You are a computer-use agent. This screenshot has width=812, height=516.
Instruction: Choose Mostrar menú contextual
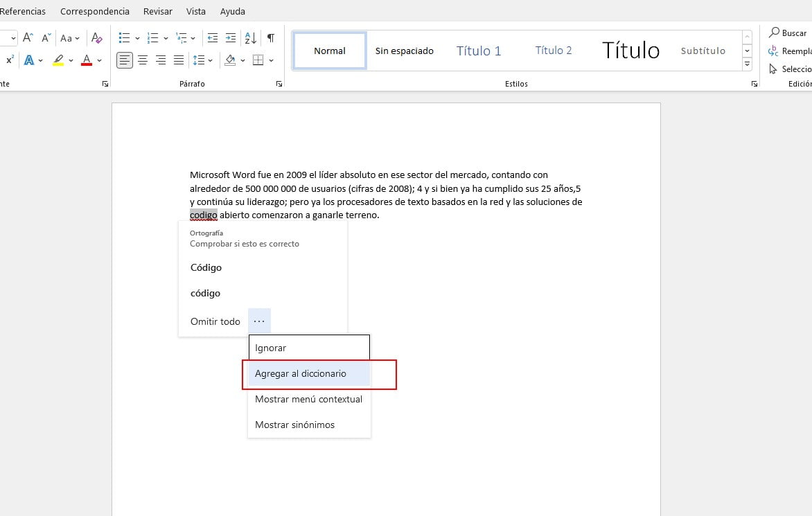(x=309, y=399)
